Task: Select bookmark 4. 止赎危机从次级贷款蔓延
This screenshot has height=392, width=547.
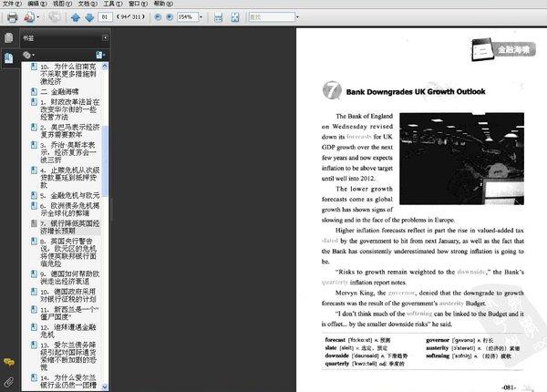Action: [x=70, y=178]
